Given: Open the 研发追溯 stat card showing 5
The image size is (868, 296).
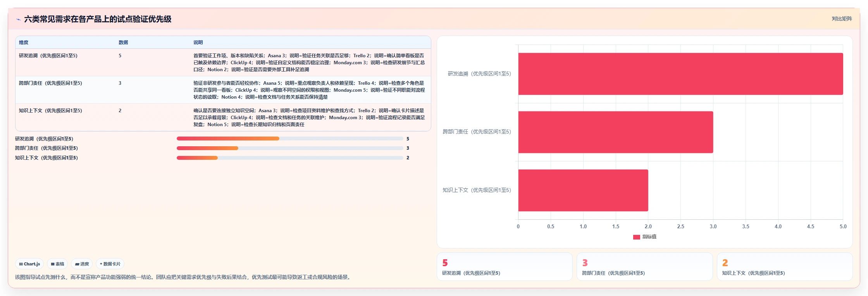Looking at the screenshot, I should (505, 267).
